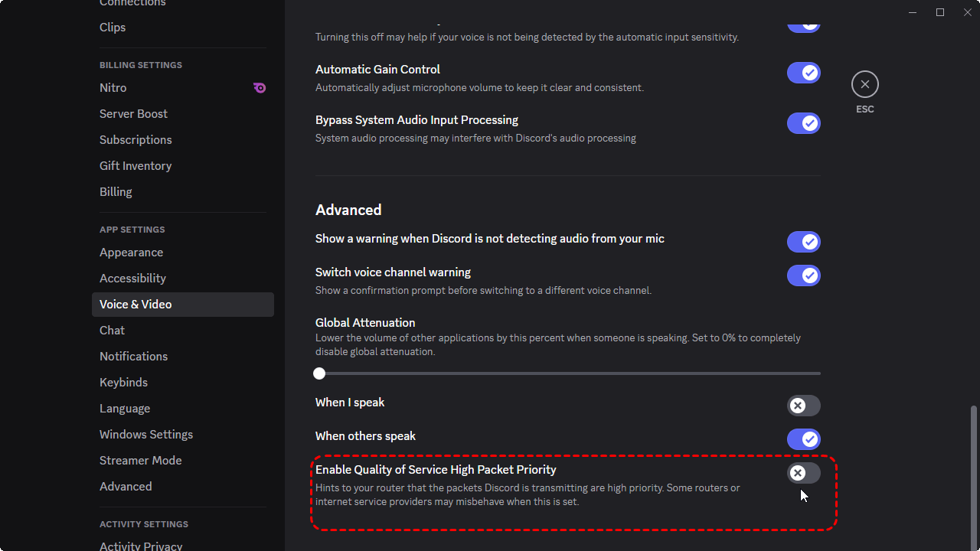
Task: Navigate to Notifications settings
Action: click(x=133, y=357)
